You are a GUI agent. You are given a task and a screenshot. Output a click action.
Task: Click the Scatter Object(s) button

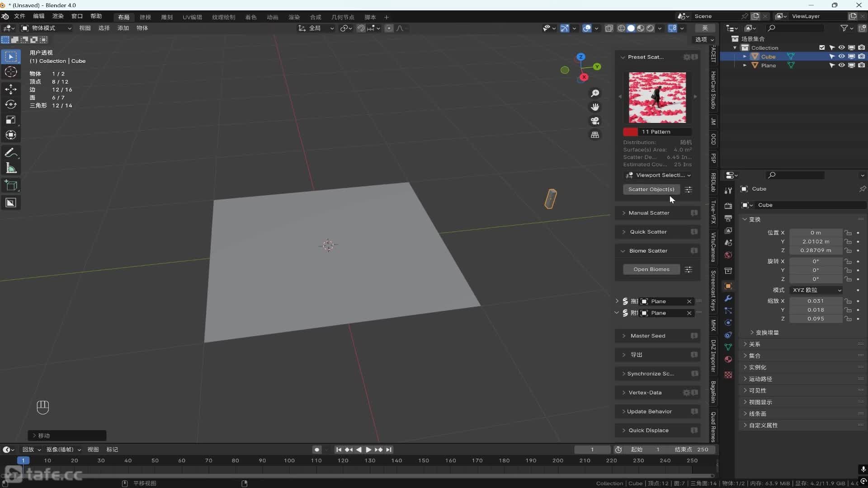click(x=651, y=189)
